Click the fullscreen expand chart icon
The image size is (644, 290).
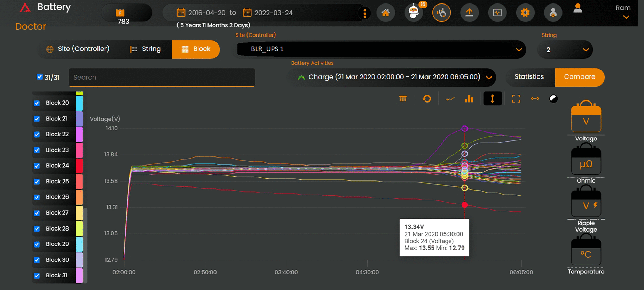516,99
